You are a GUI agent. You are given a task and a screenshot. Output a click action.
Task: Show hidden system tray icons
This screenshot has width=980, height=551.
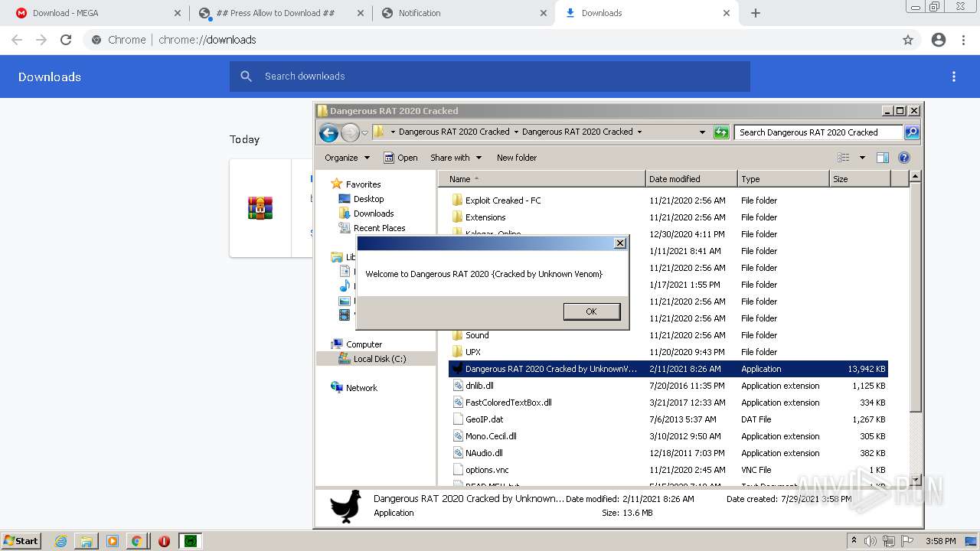point(854,541)
